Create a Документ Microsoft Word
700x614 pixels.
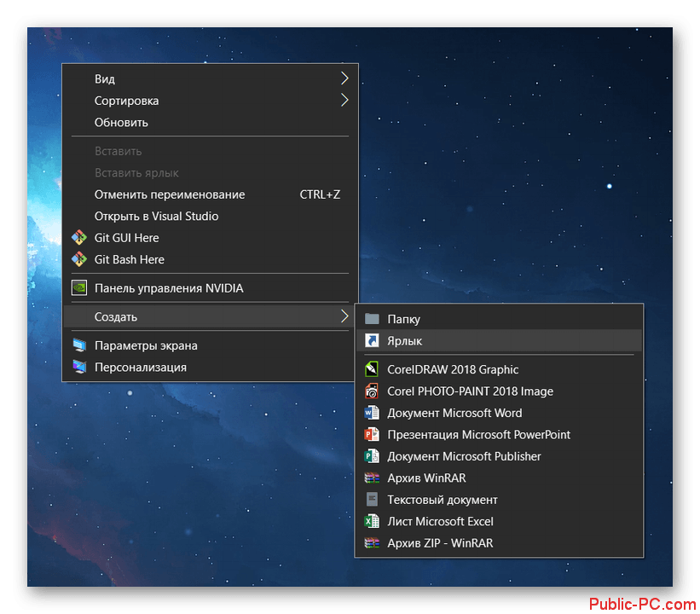(x=499, y=413)
